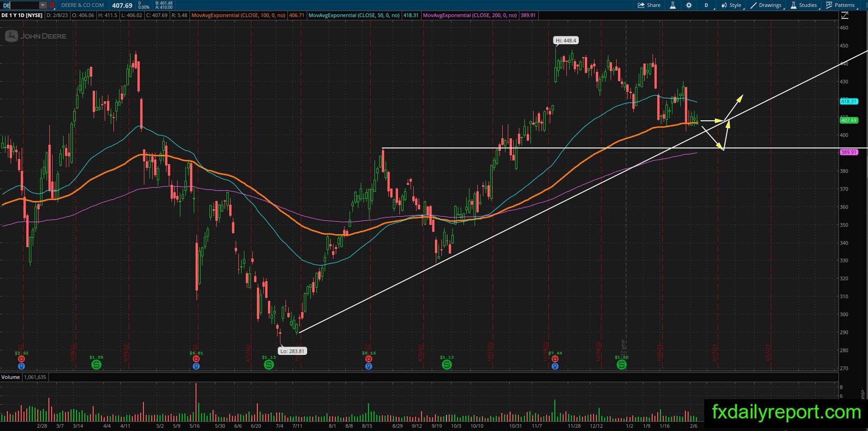Viewport: 868px width, 431px height.
Task: Open the Patterns menu
Action: 841,5
